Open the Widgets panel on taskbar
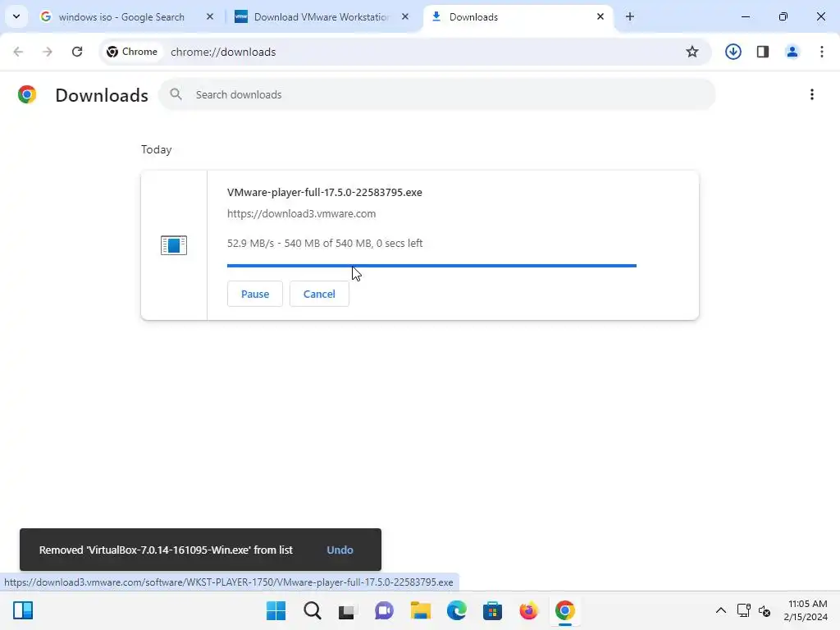The width and height of the screenshot is (840, 630). click(x=23, y=610)
